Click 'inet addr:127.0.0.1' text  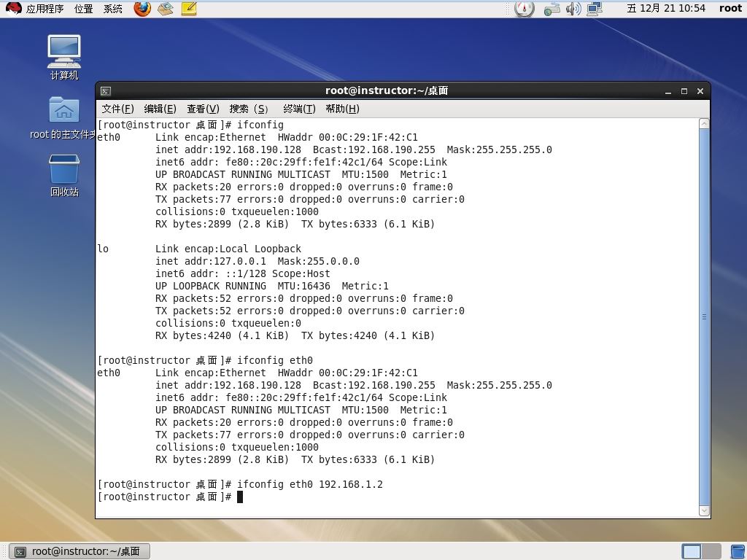211,262
